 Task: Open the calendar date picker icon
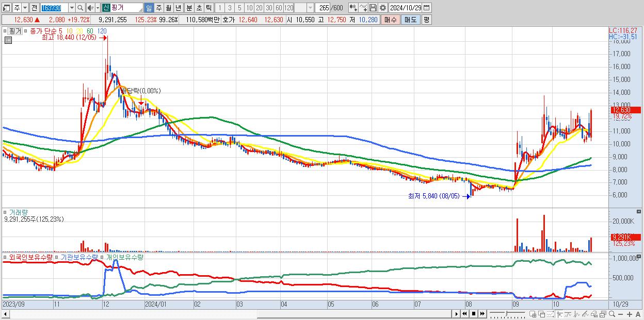tap(427, 8)
